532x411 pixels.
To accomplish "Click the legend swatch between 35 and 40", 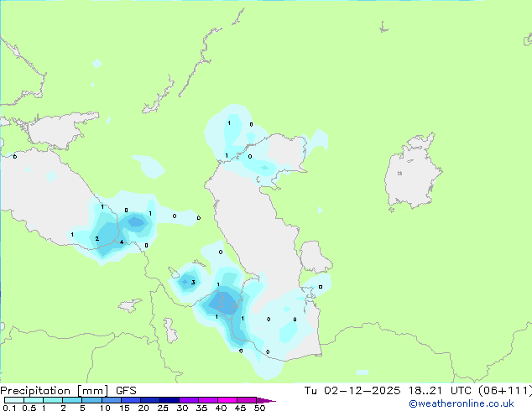I will coord(207,400).
